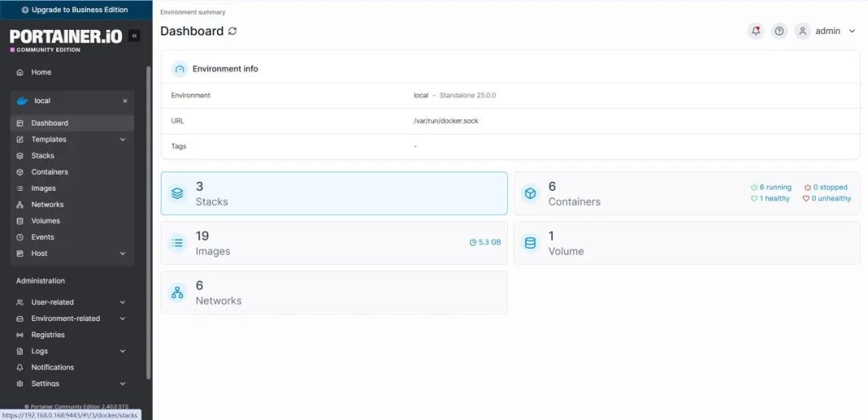Click the Docker whale icon beside local

tap(23, 101)
